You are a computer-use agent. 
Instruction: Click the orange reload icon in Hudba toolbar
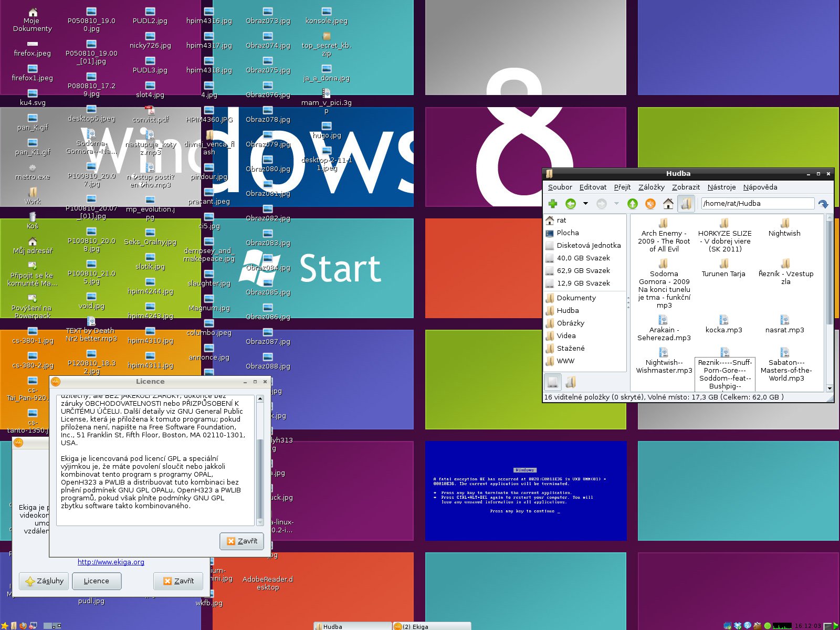650,204
